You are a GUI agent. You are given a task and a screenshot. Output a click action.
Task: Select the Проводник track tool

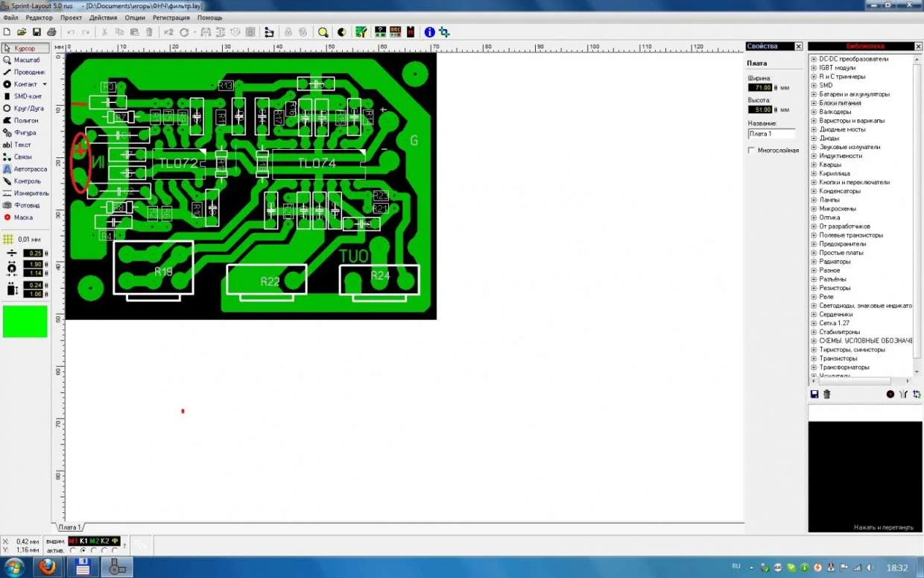tap(26, 72)
